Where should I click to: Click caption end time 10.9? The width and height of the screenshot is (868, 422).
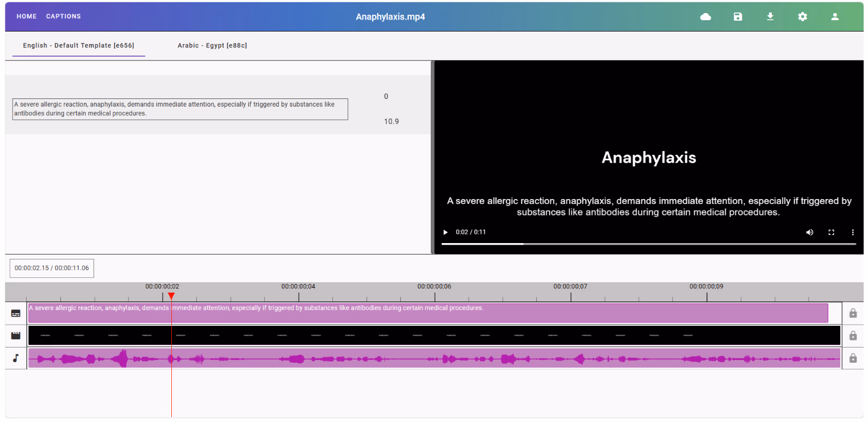tap(392, 121)
